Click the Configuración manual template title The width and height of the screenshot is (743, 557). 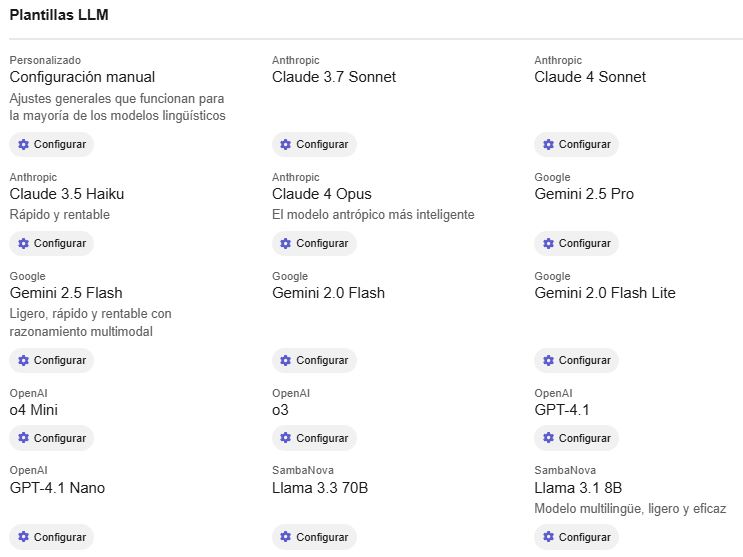click(x=82, y=77)
